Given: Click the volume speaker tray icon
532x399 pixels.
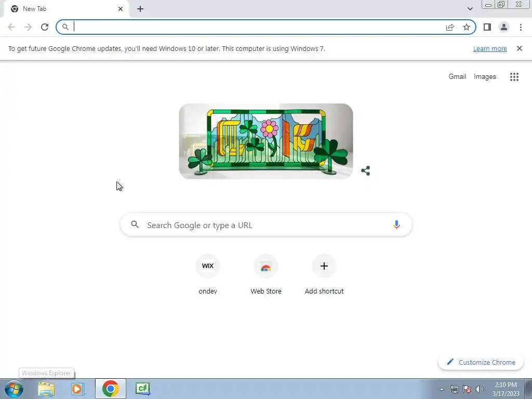Looking at the screenshot, I should [x=480, y=389].
